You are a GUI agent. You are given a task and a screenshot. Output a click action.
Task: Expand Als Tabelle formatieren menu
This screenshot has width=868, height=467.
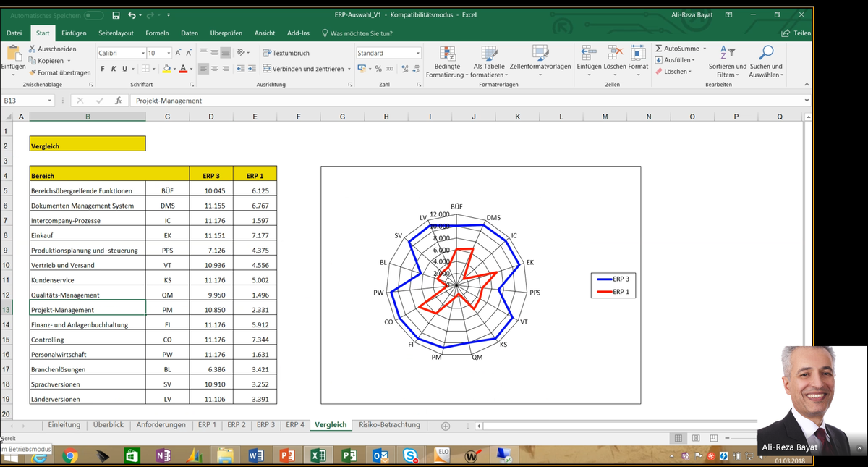[489, 62]
